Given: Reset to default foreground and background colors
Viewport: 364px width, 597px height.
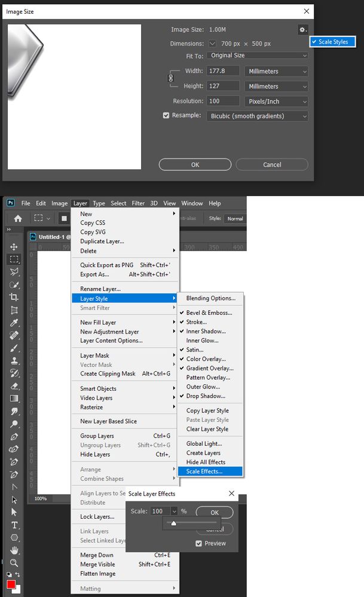Looking at the screenshot, I should [x=9, y=574].
